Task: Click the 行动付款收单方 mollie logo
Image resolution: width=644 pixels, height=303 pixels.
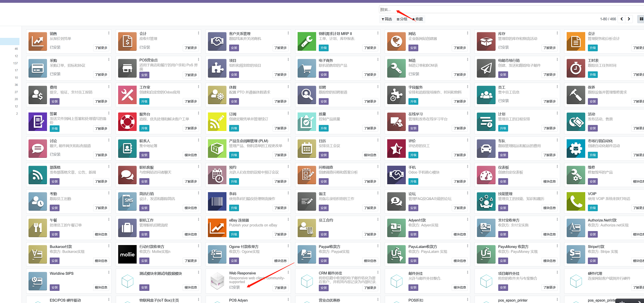Action: pos(127,255)
